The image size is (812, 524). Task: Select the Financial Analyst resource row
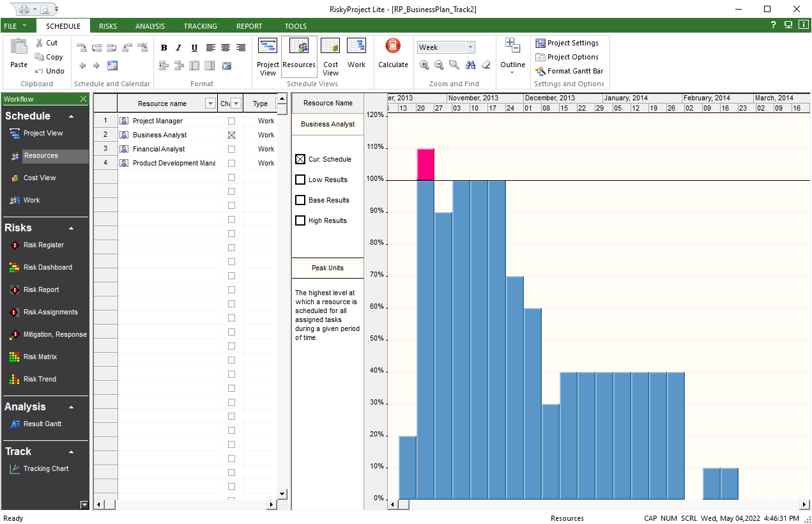point(159,149)
